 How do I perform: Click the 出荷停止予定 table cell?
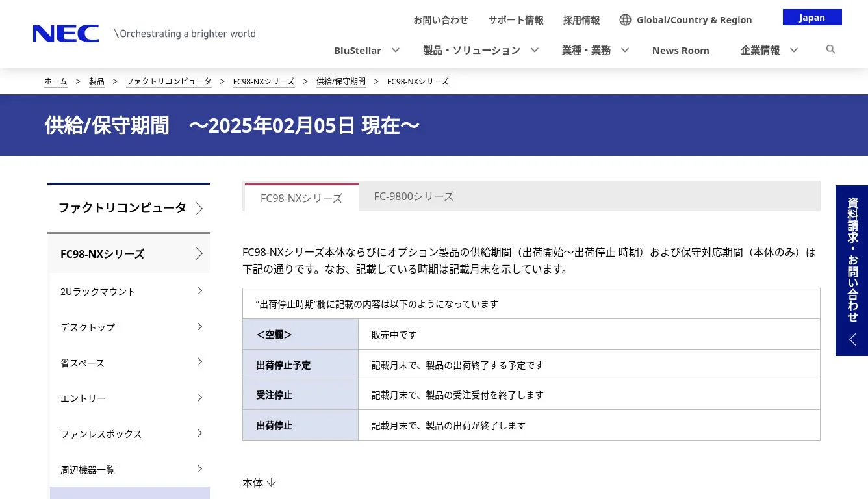(300, 365)
